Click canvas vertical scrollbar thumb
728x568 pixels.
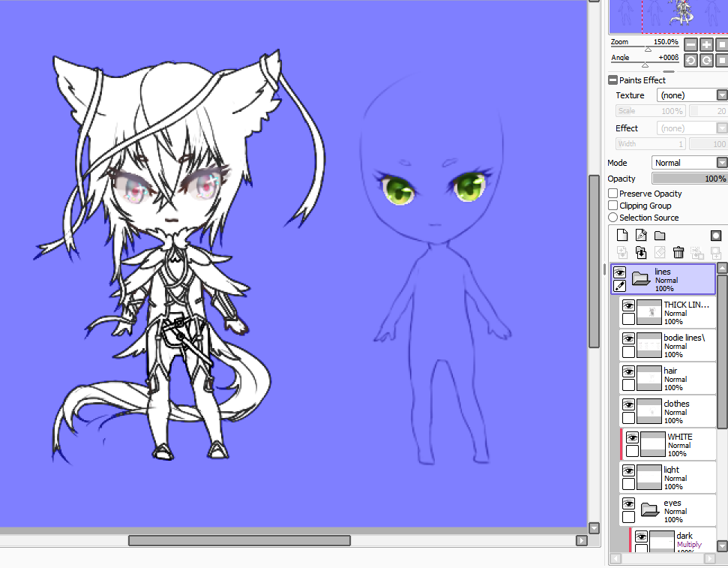[594, 261]
